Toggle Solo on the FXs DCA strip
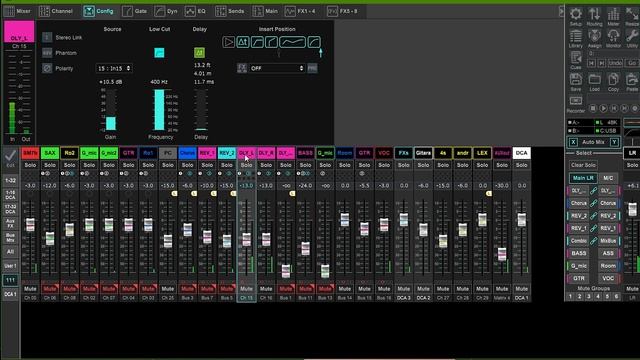Viewport: 640px width, 360px height. pos(404,165)
